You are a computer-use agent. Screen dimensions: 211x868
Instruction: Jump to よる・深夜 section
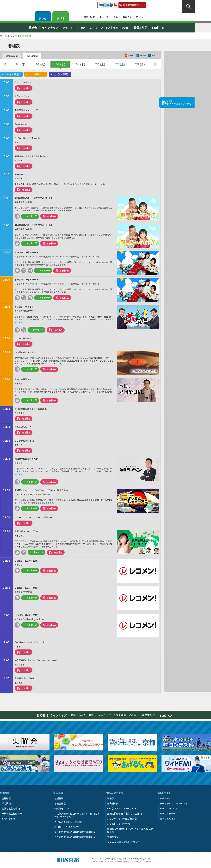coord(60,74)
